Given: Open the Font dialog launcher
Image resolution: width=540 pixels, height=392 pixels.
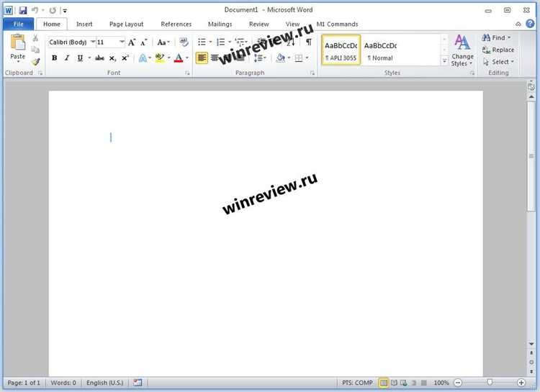Looking at the screenshot, I should [x=187, y=73].
